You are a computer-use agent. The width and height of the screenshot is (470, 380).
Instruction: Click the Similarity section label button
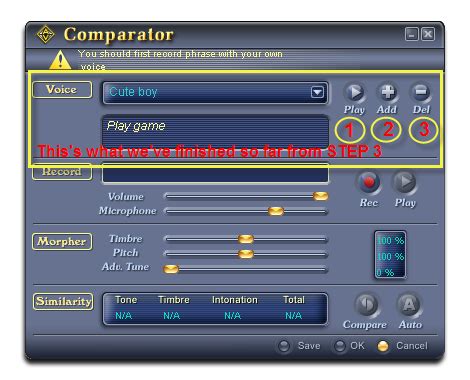(x=63, y=301)
